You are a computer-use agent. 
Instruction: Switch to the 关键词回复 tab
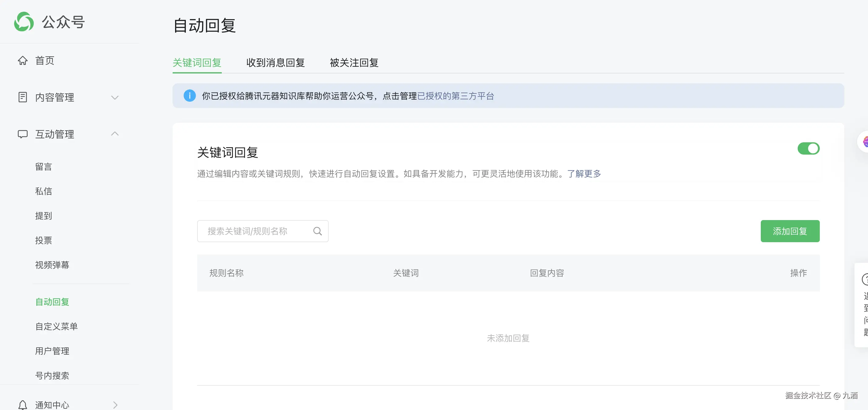[197, 63]
